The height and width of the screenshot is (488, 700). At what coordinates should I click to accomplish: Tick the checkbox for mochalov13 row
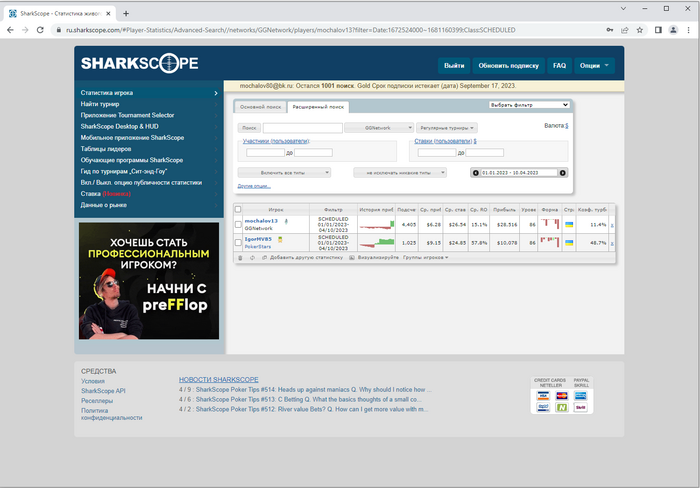(238, 225)
